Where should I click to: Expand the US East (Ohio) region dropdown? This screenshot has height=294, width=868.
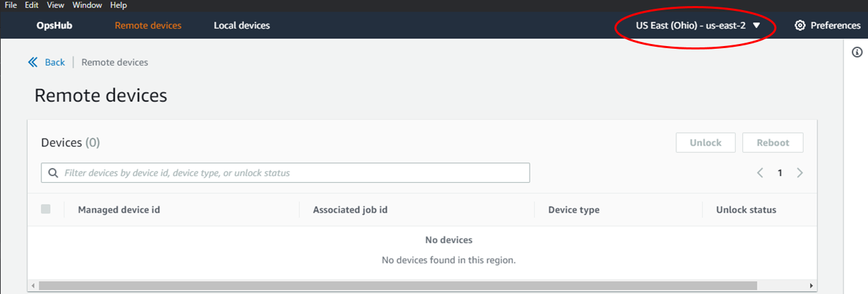690,26
